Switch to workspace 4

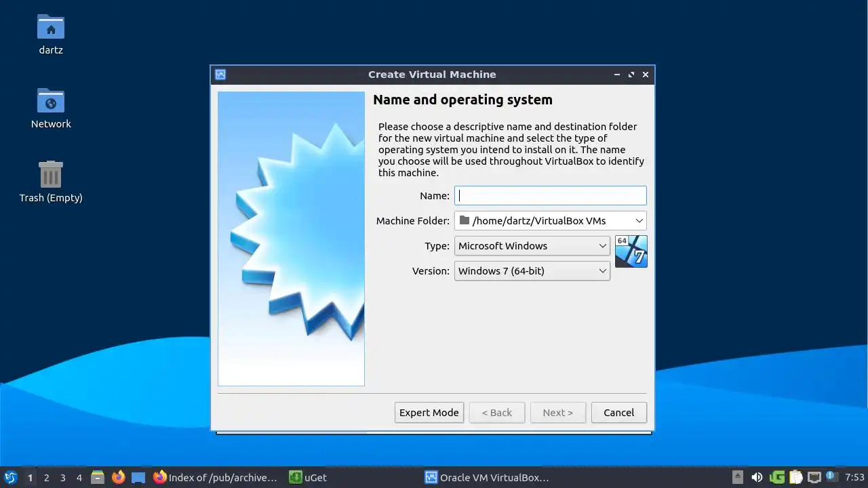[79, 477]
